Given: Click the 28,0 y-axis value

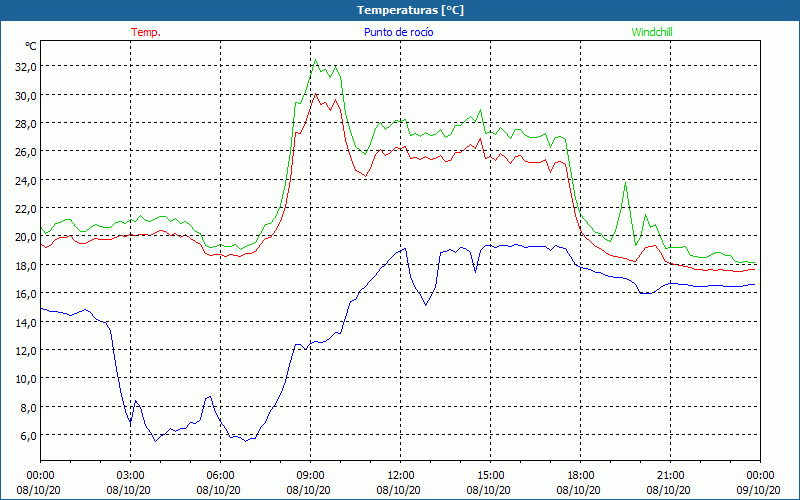Looking at the screenshot, I should [26, 123].
